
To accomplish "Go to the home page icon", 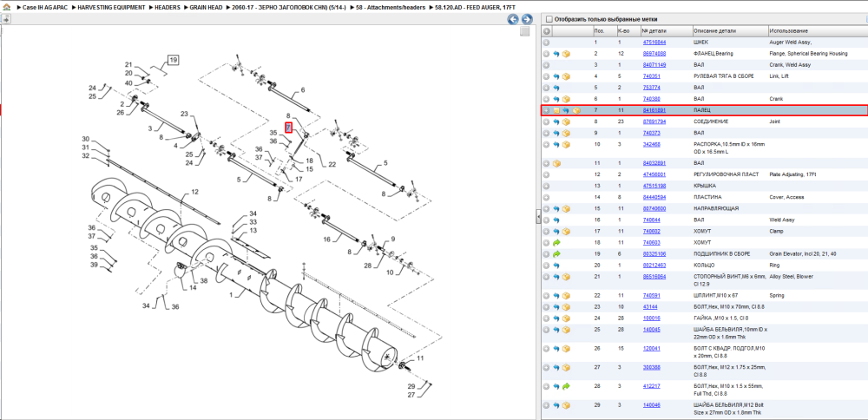I will pos(5,9).
